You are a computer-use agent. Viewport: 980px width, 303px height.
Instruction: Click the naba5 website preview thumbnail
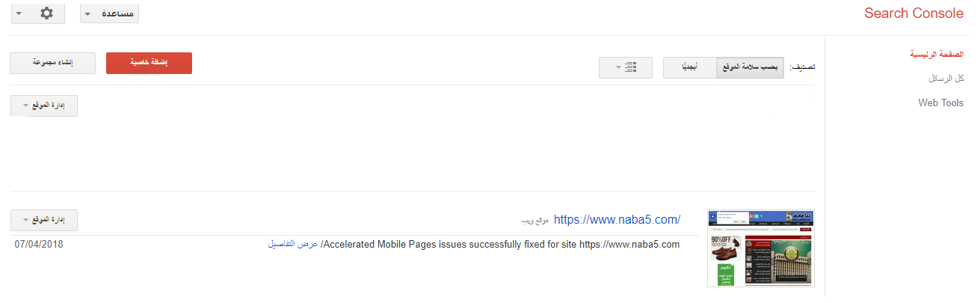(760, 248)
